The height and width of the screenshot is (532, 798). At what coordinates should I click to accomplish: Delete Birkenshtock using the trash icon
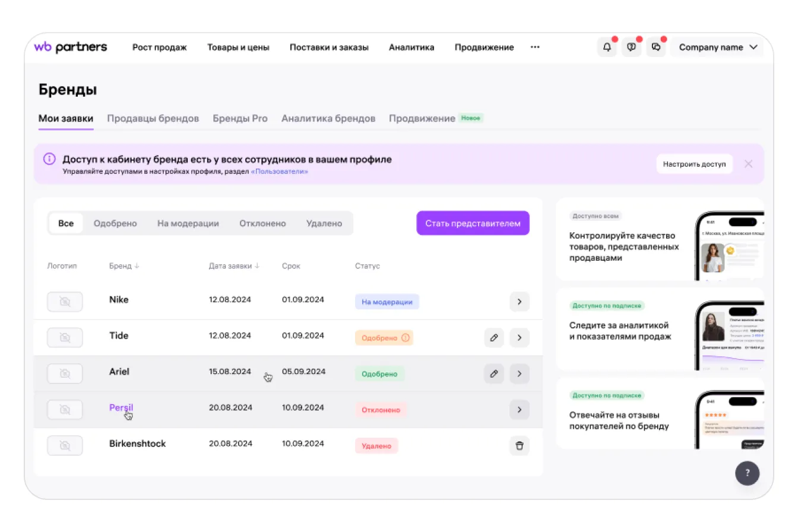(x=520, y=446)
